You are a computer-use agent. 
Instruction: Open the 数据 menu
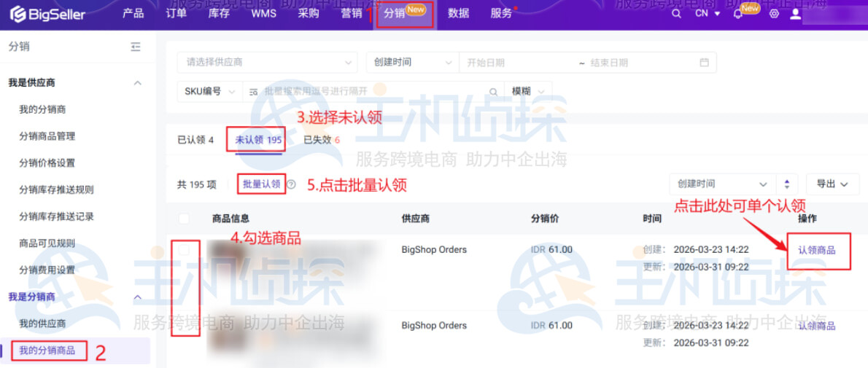point(458,14)
